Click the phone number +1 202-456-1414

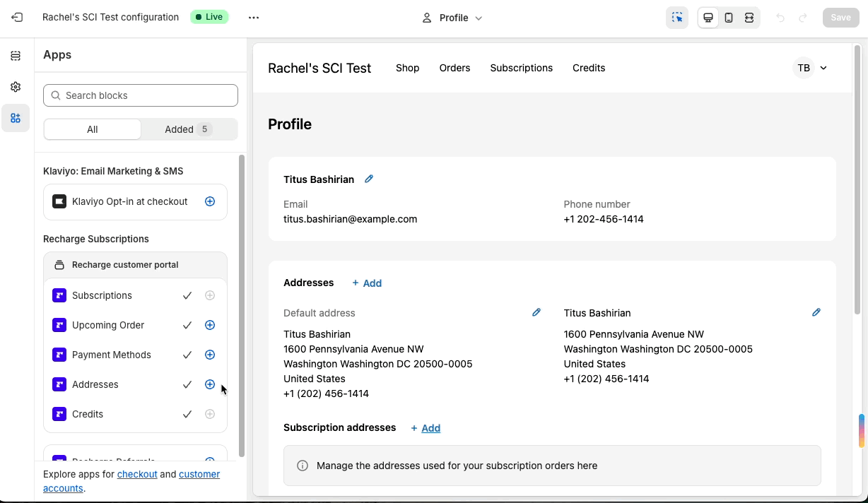(604, 219)
